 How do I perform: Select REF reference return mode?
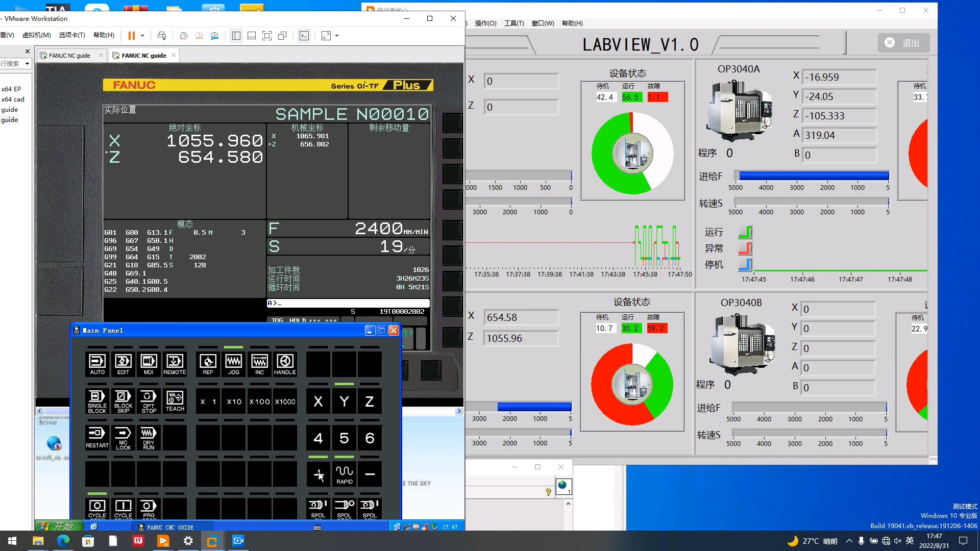208,364
